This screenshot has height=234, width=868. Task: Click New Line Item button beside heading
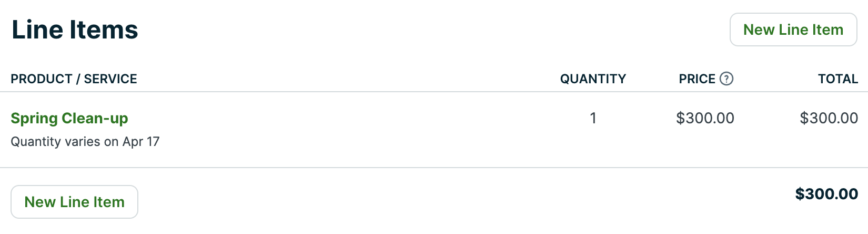click(x=793, y=30)
